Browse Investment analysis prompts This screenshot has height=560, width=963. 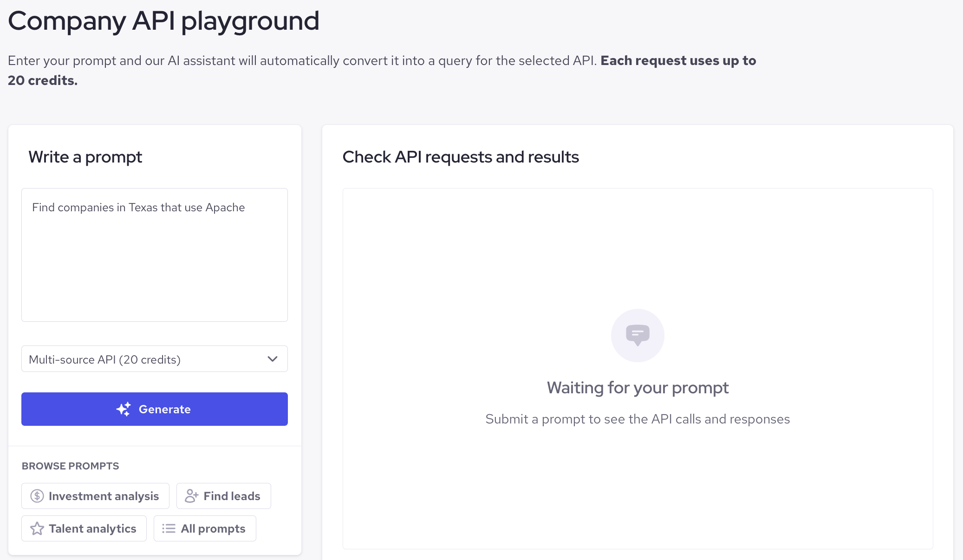point(95,496)
